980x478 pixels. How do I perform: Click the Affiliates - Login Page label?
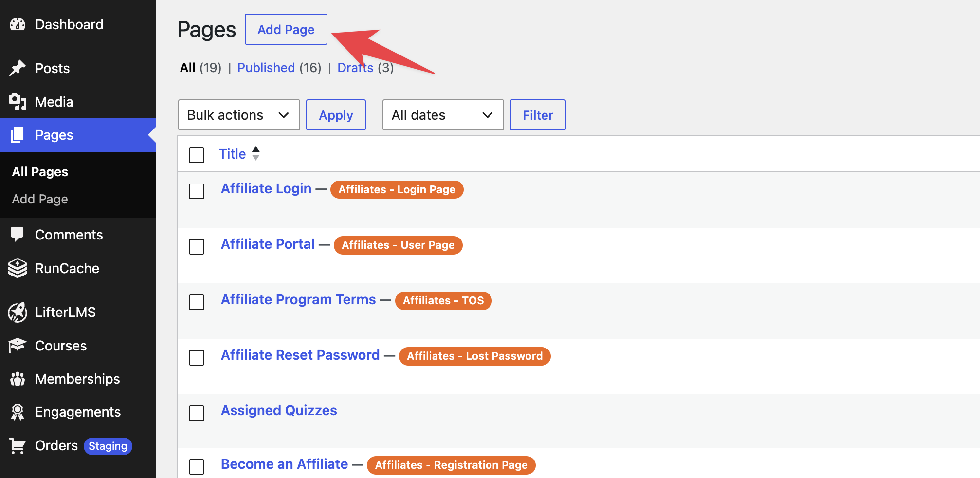click(397, 189)
